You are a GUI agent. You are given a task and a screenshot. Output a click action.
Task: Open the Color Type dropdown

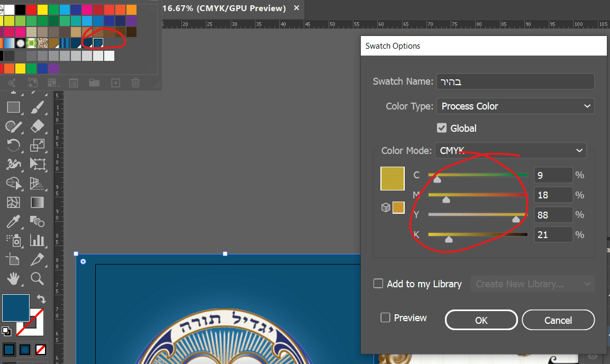[x=515, y=106]
